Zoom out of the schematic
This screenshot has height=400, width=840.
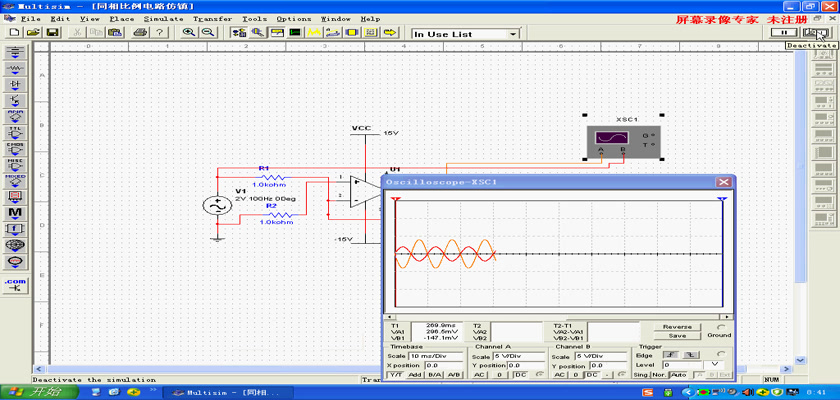point(207,33)
